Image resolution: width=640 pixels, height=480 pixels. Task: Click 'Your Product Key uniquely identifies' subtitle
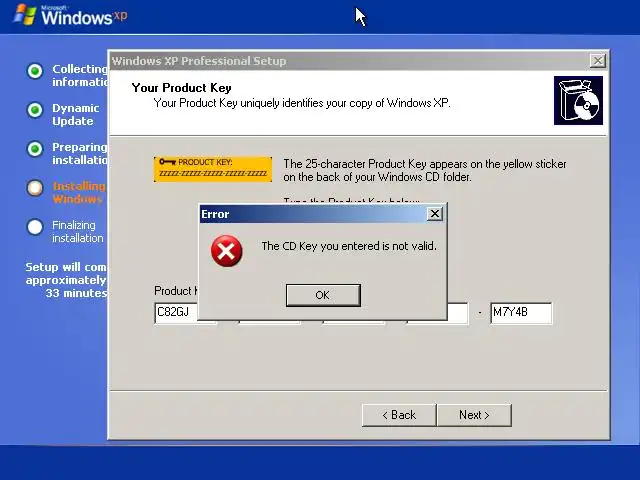tap(302, 103)
